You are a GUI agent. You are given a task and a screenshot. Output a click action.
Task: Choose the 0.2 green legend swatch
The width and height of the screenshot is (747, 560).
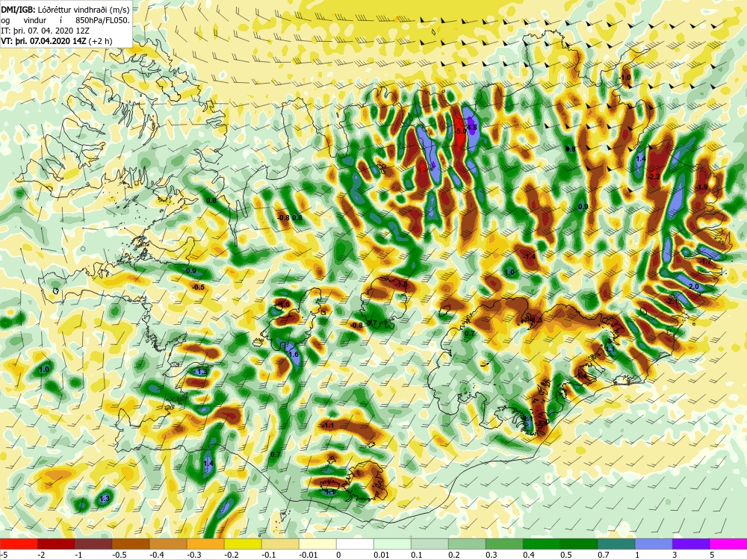[x=467, y=544]
